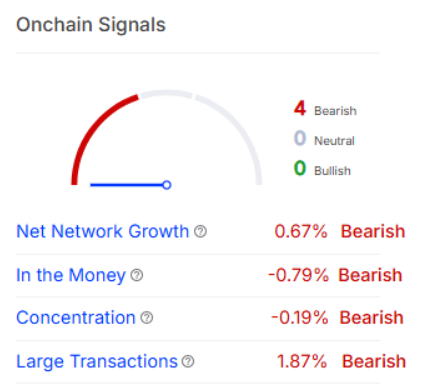422x392 pixels.
Task: Open In the Money help icon
Action: (x=137, y=275)
